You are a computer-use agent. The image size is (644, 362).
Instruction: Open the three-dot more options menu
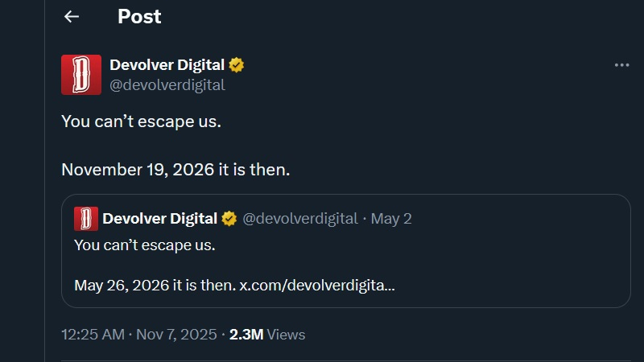(x=621, y=65)
